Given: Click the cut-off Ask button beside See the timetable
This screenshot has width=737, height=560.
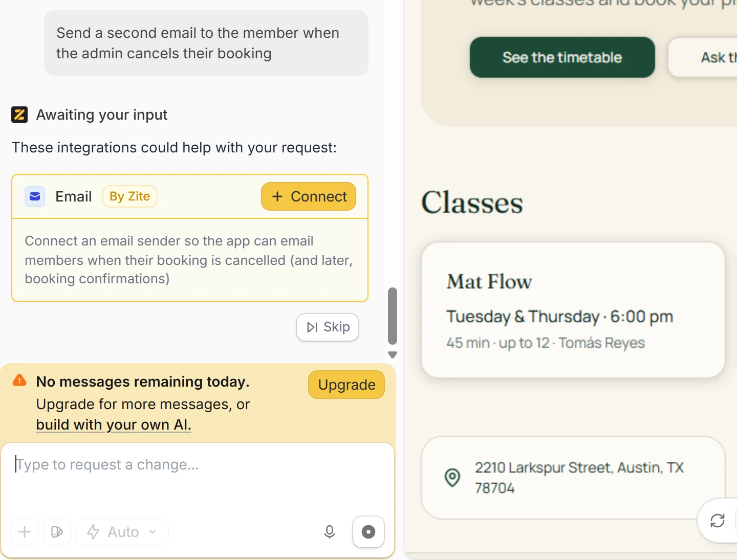Looking at the screenshot, I should coord(703,57).
